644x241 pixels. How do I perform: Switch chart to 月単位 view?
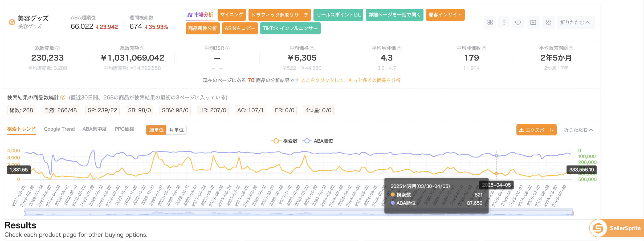176,130
